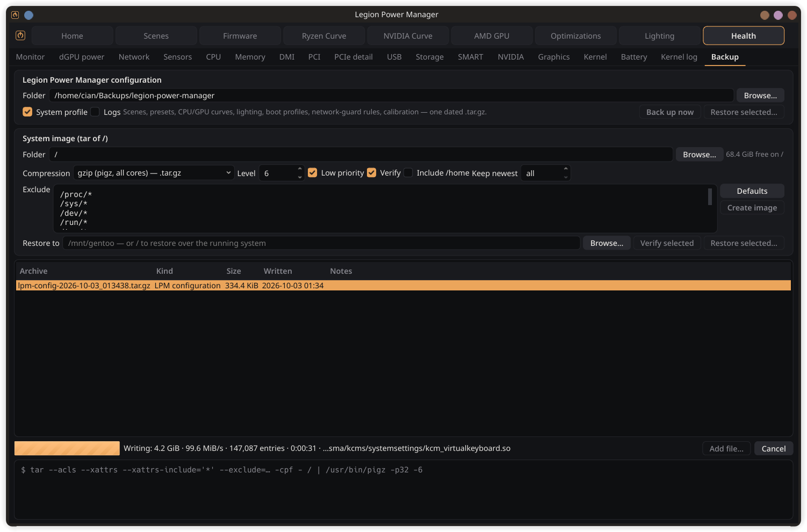Click the Keep newest down arrow
Screen dimensions: 807x532
(566, 177)
